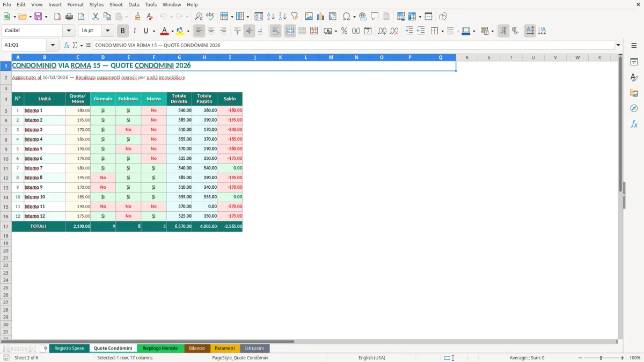Screen dimensions: 644x362
Task: Open the font size dropdown
Action: coord(108,31)
